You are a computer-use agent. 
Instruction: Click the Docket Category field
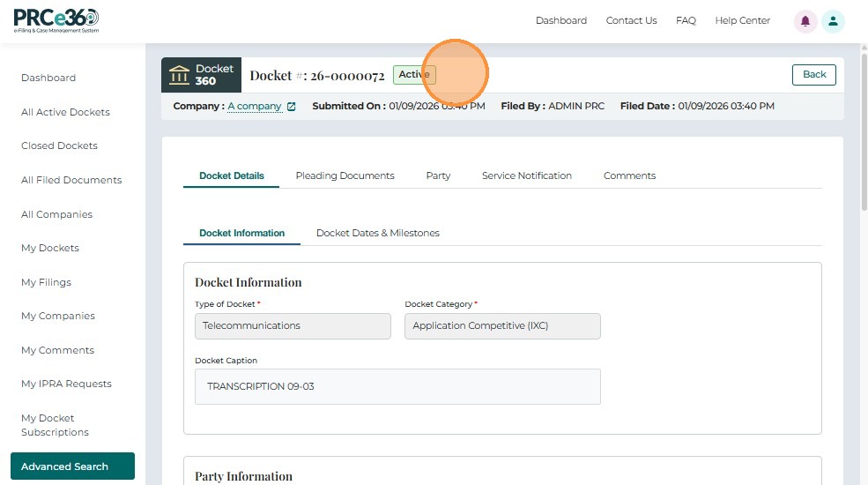coord(502,326)
